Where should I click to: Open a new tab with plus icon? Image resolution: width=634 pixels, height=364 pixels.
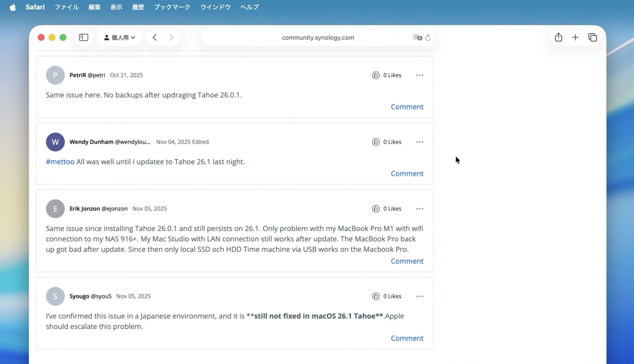(x=575, y=38)
